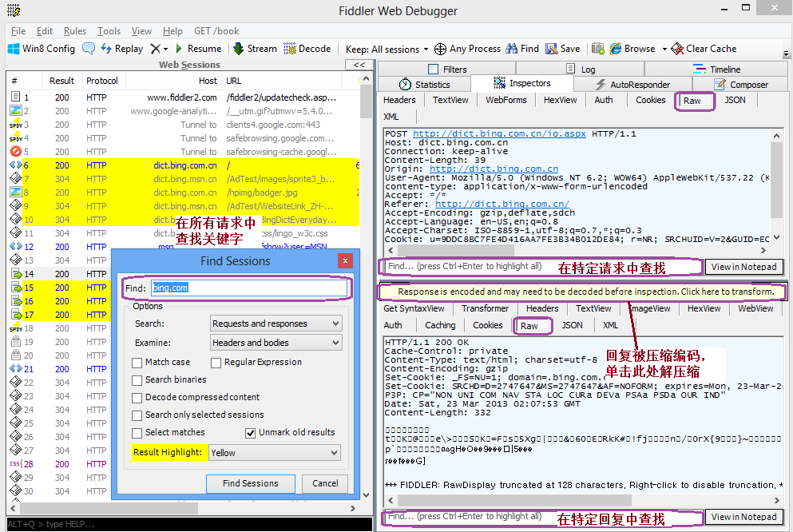Image resolution: width=793 pixels, height=532 pixels.
Task: Uncheck Unmark old results
Action: point(250,433)
